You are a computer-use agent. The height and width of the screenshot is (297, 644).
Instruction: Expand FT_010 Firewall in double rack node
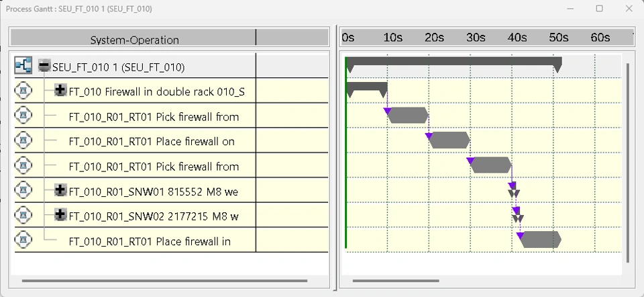[61, 90]
